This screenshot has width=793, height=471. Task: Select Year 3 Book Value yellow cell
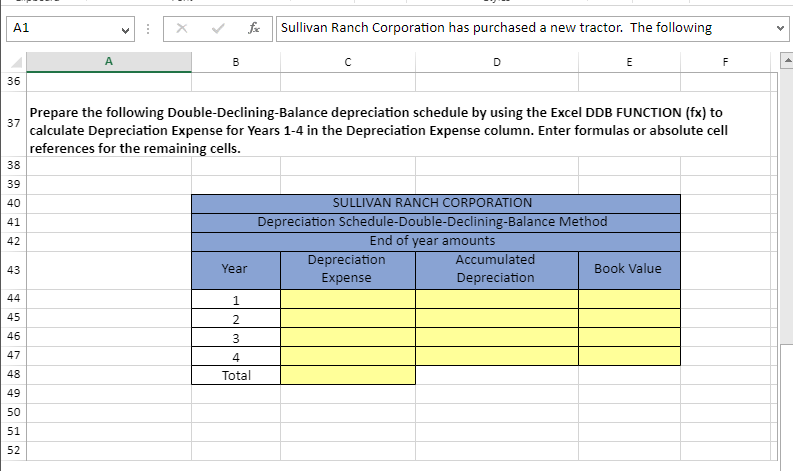click(629, 337)
